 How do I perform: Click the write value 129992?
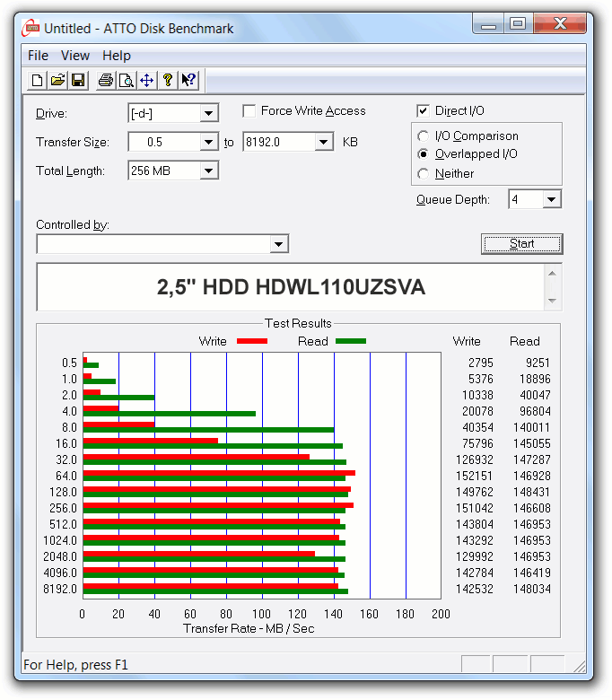[474, 556]
